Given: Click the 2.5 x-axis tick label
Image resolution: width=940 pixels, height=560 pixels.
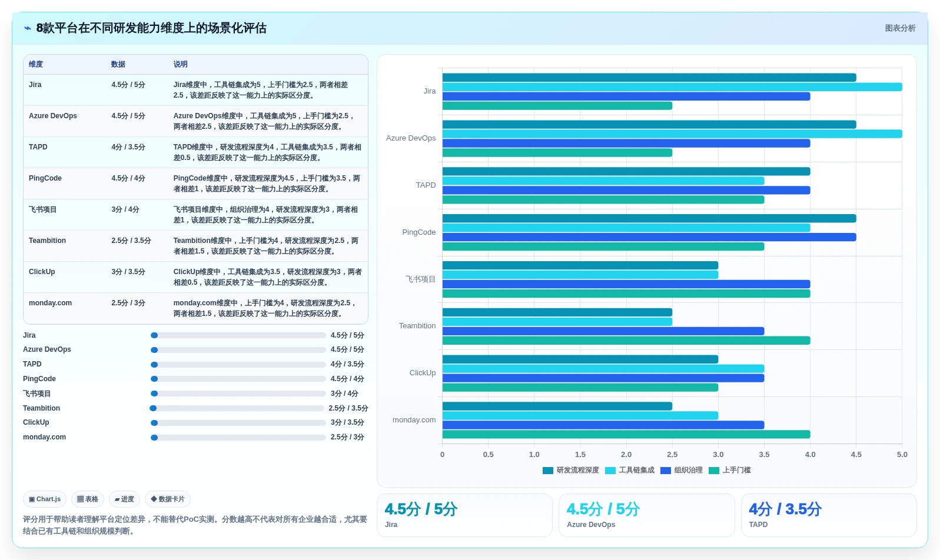Looking at the screenshot, I should tap(672, 455).
